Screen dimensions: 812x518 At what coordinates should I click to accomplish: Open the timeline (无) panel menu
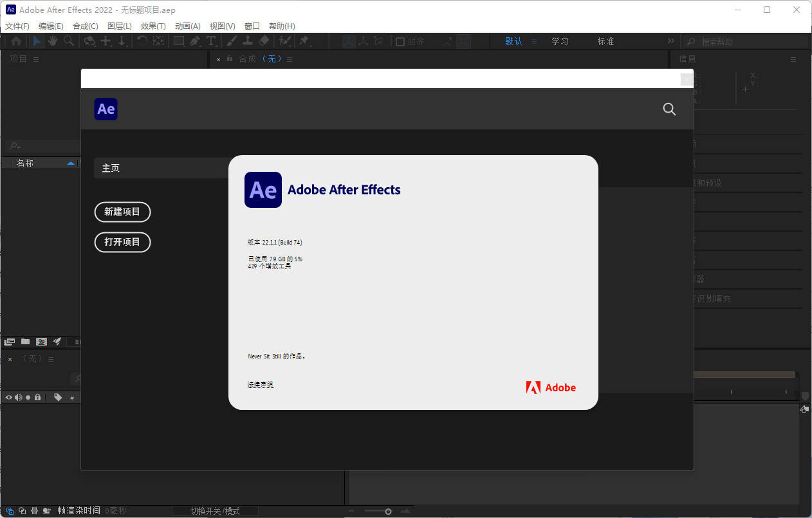click(52, 359)
